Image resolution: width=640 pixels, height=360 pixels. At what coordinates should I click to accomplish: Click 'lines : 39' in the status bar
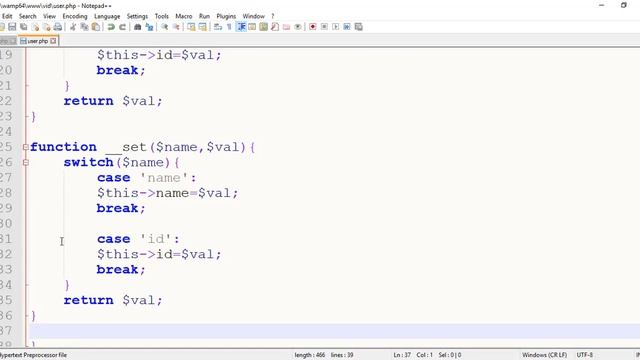click(x=342, y=355)
